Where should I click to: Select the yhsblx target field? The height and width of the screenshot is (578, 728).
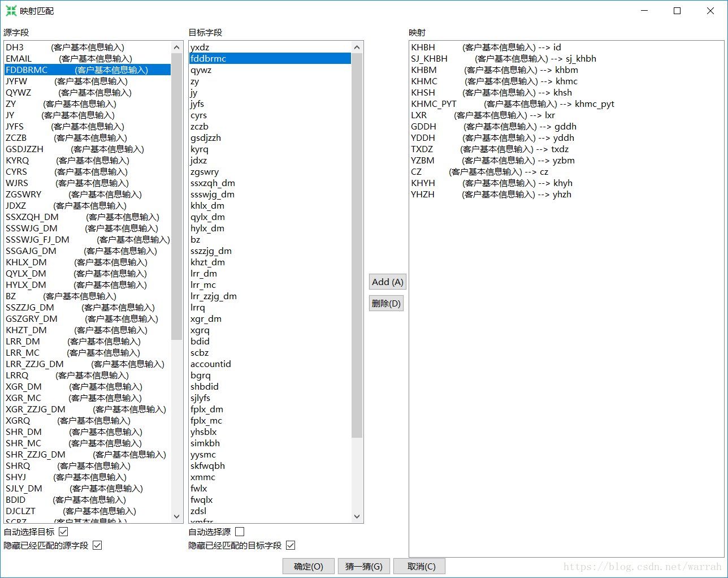[270, 432]
